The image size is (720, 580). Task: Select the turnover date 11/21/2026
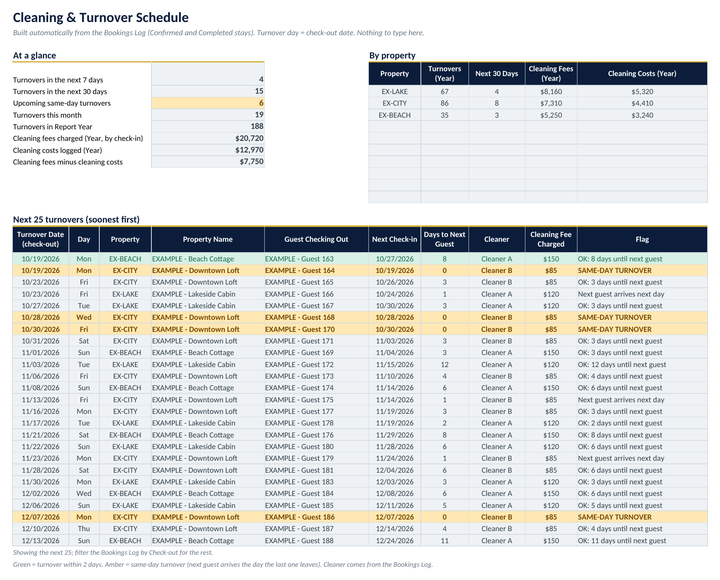40,435
